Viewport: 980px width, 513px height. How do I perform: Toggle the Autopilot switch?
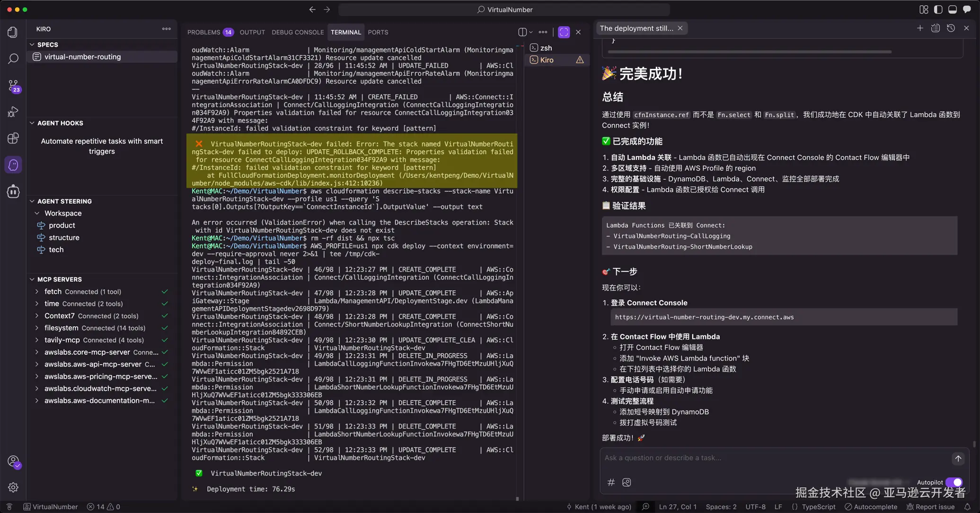(x=955, y=482)
